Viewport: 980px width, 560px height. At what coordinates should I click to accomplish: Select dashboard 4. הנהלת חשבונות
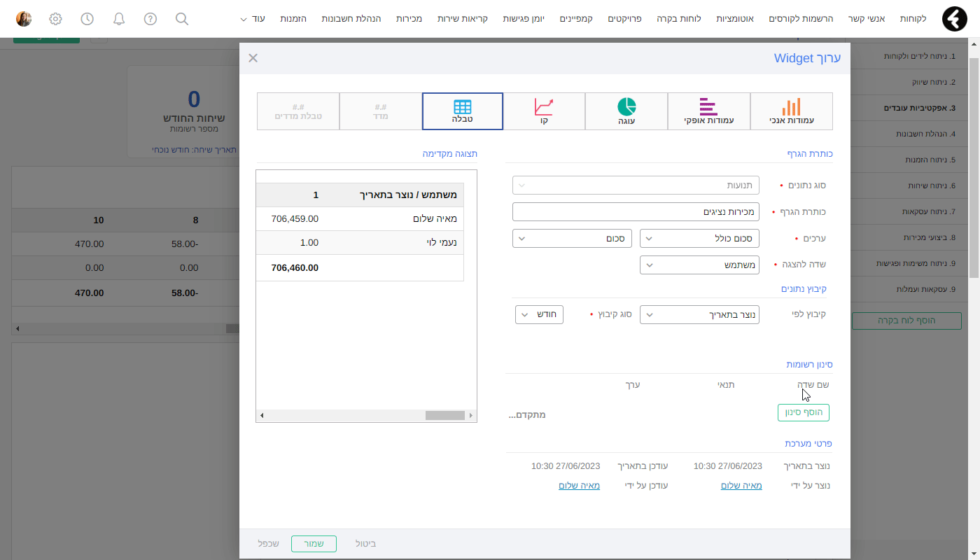click(x=910, y=134)
